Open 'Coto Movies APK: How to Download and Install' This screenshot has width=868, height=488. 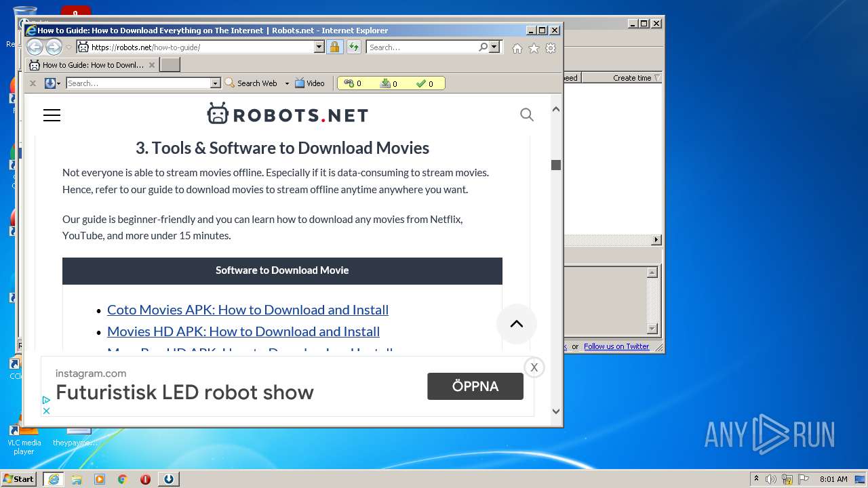[248, 310]
